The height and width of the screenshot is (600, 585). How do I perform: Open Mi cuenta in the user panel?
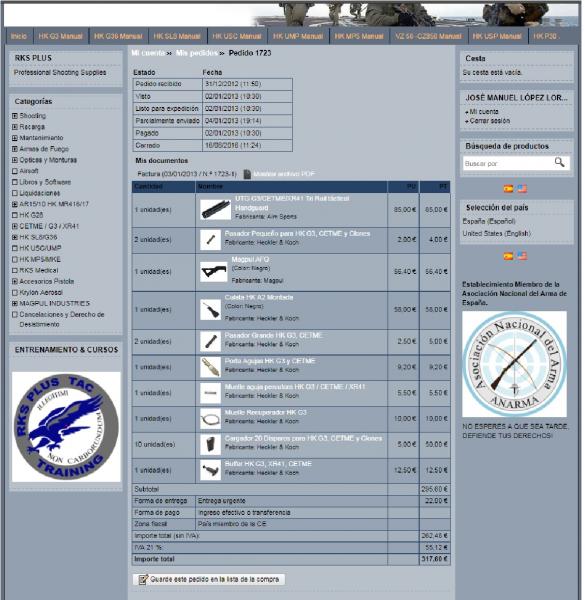click(484, 112)
